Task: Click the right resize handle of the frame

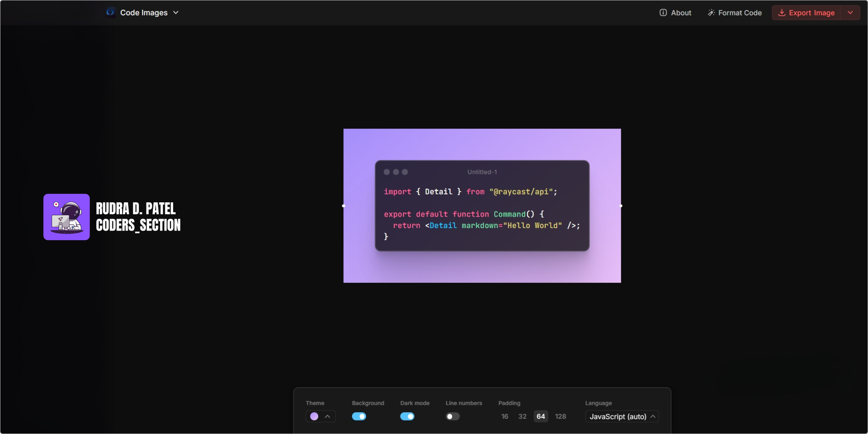Action: click(x=621, y=206)
